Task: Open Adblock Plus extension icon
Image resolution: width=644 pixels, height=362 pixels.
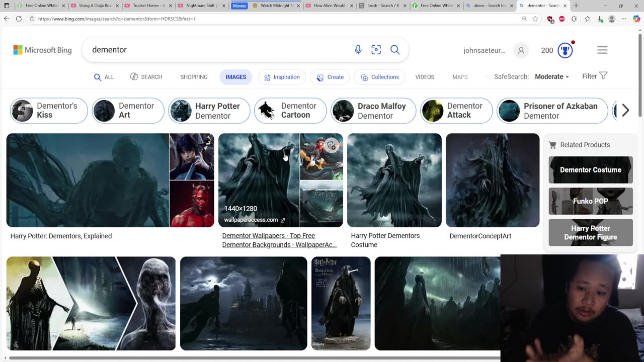Action: click(562, 19)
